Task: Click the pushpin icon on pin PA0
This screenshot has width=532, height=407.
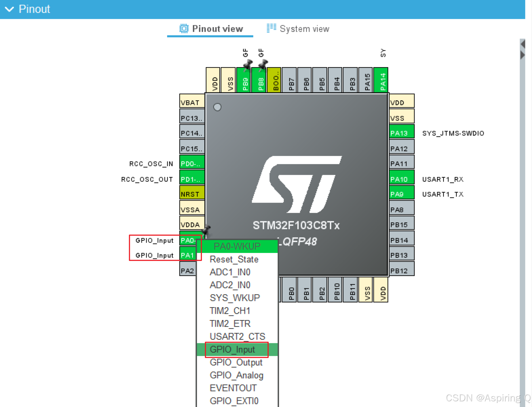Action: [206, 231]
